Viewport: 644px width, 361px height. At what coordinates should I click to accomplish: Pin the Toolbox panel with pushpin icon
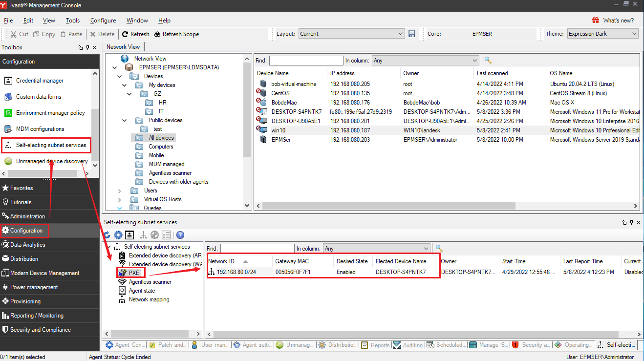pos(87,48)
